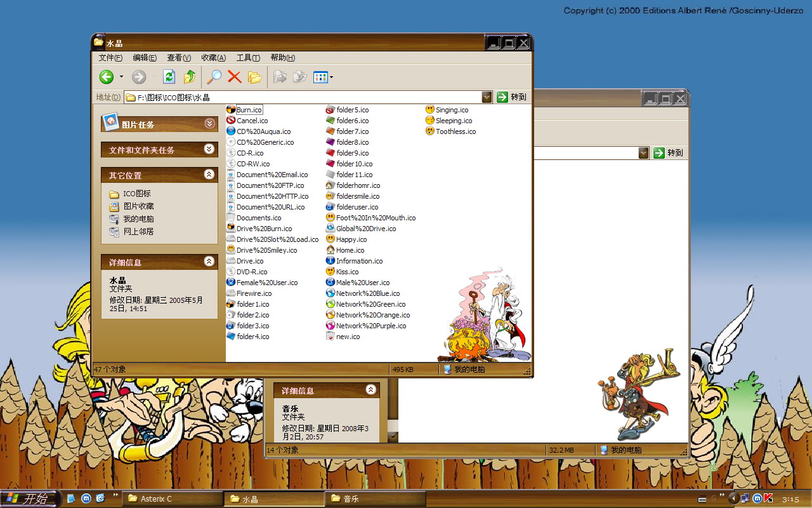The height and width of the screenshot is (508, 812).
Task: Click the red X Delete icon
Action: 235,77
